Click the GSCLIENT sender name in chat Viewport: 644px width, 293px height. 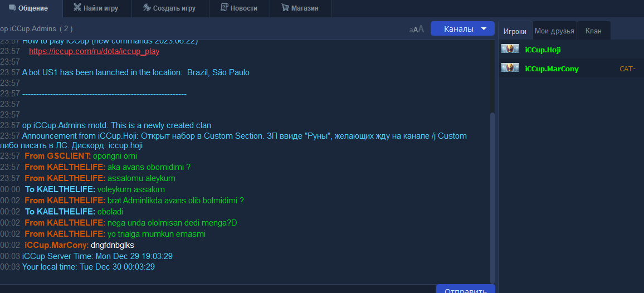tap(69, 156)
